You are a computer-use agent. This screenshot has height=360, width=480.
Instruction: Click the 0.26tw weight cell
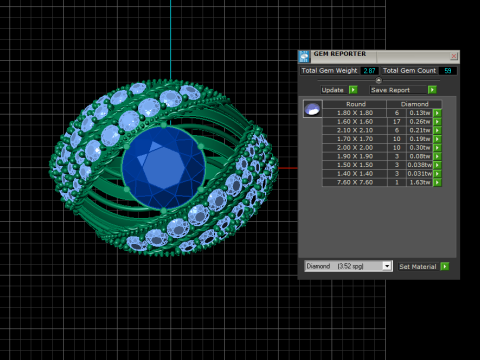420,122
